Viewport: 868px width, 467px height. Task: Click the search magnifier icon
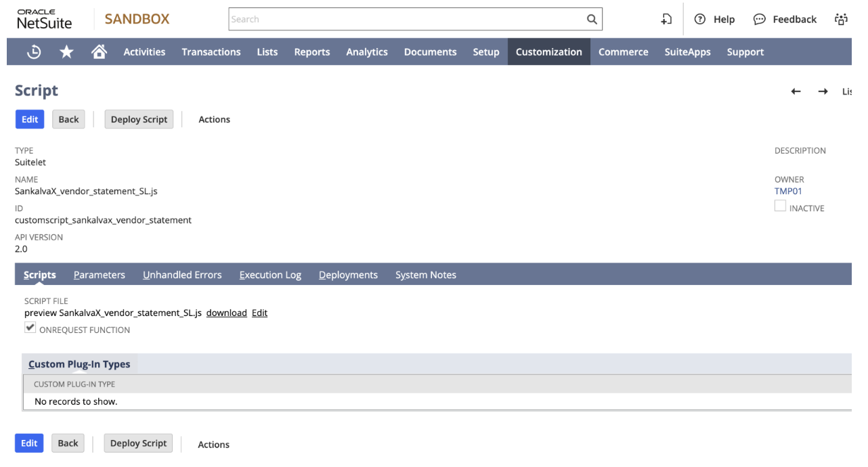pos(591,20)
